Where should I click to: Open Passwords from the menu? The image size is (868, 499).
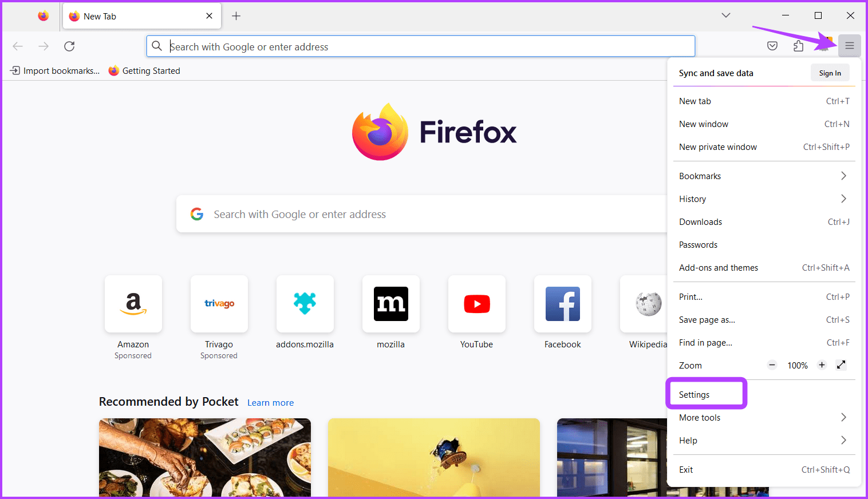[x=764, y=245]
